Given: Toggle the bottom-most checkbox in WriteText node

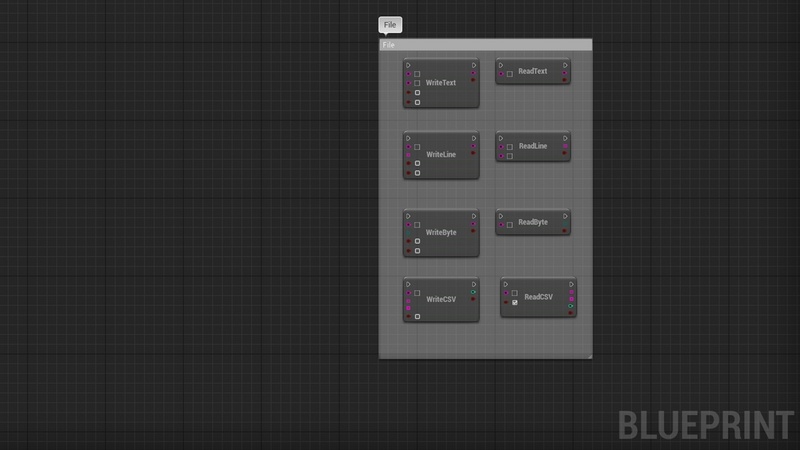Looking at the screenshot, I should click(x=417, y=102).
